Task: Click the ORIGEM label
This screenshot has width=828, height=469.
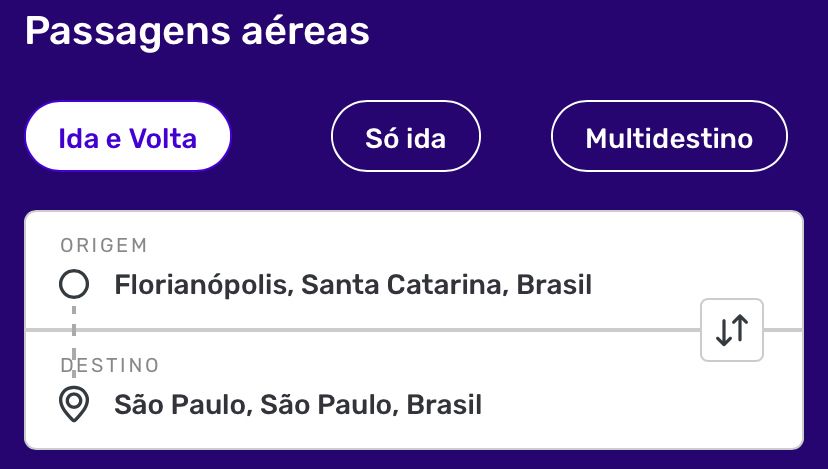Action: [x=103, y=246]
